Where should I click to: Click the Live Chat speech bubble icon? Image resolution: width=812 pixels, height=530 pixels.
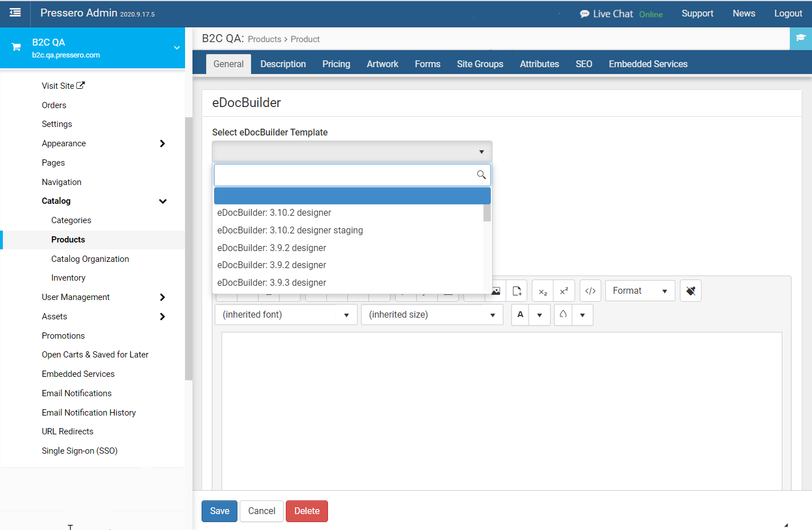584,14
